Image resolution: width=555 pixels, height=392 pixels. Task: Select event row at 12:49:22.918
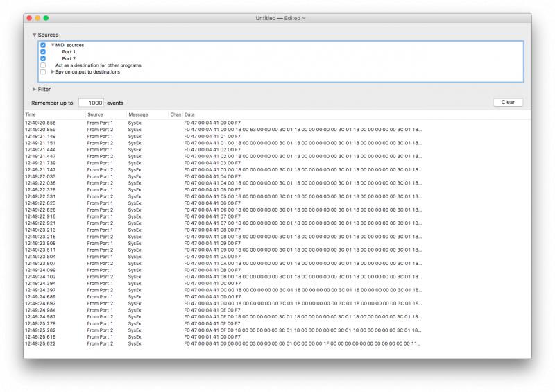click(x=277, y=216)
